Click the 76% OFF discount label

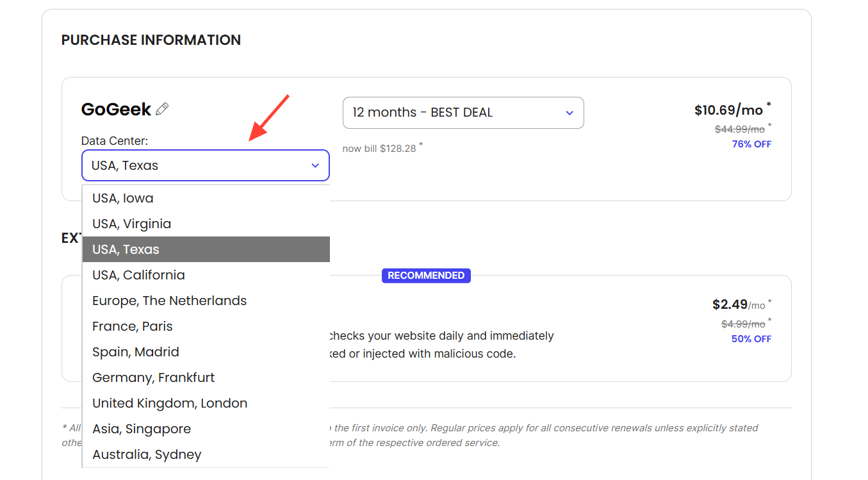pyautogui.click(x=751, y=144)
